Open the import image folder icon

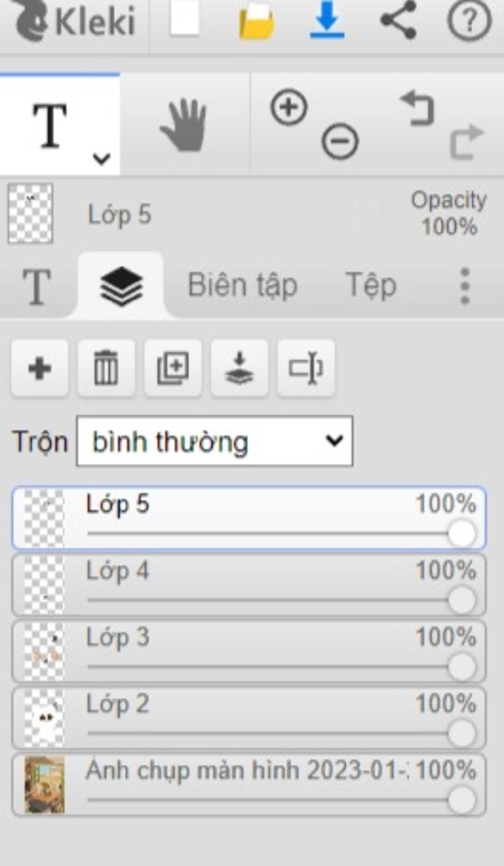pyautogui.click(x=256, y=22)
